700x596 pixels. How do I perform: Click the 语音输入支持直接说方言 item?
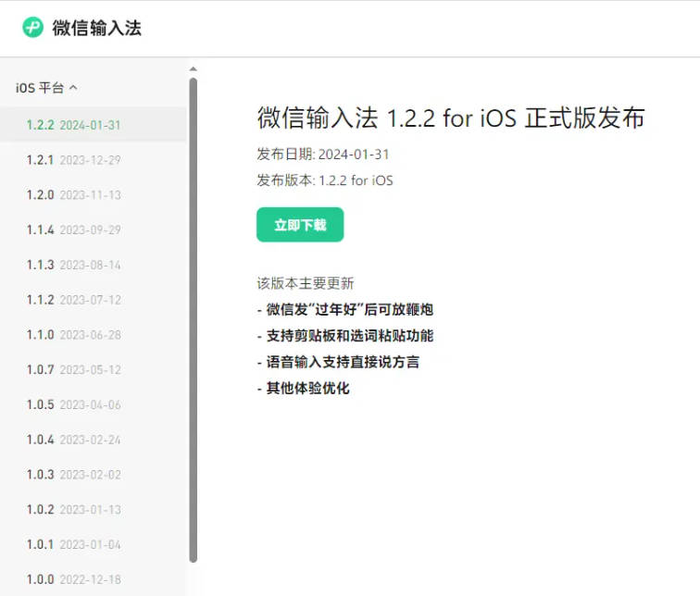click(338, 362)
